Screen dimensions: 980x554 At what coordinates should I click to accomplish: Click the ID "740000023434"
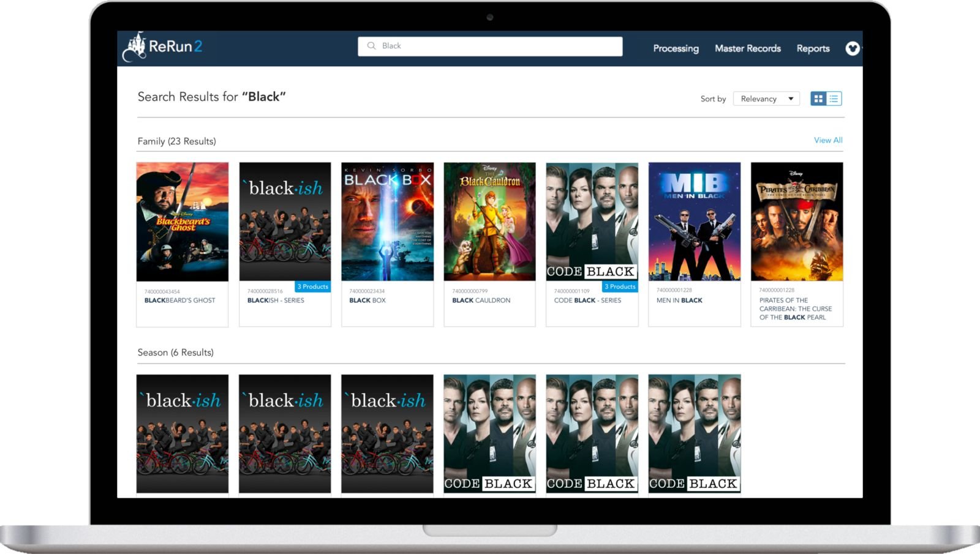click(367, 291)
